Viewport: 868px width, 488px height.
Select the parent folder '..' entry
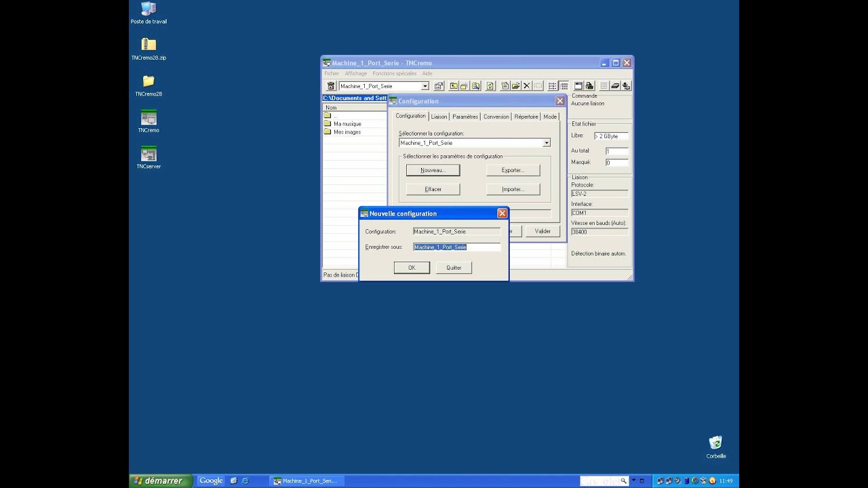point(330,116)
